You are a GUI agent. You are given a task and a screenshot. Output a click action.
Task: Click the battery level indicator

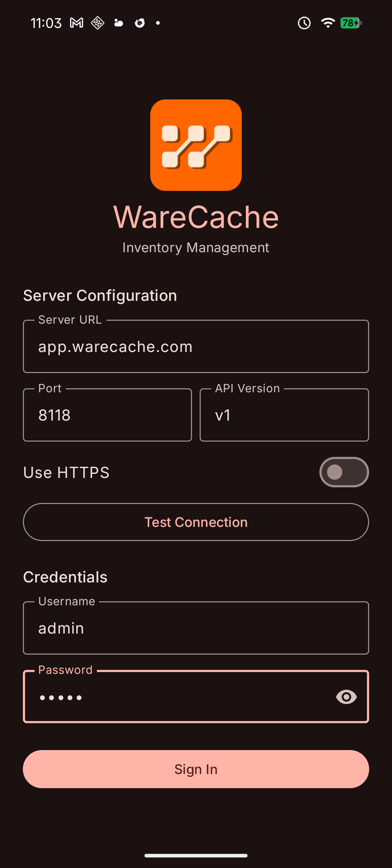pos(351,23)
